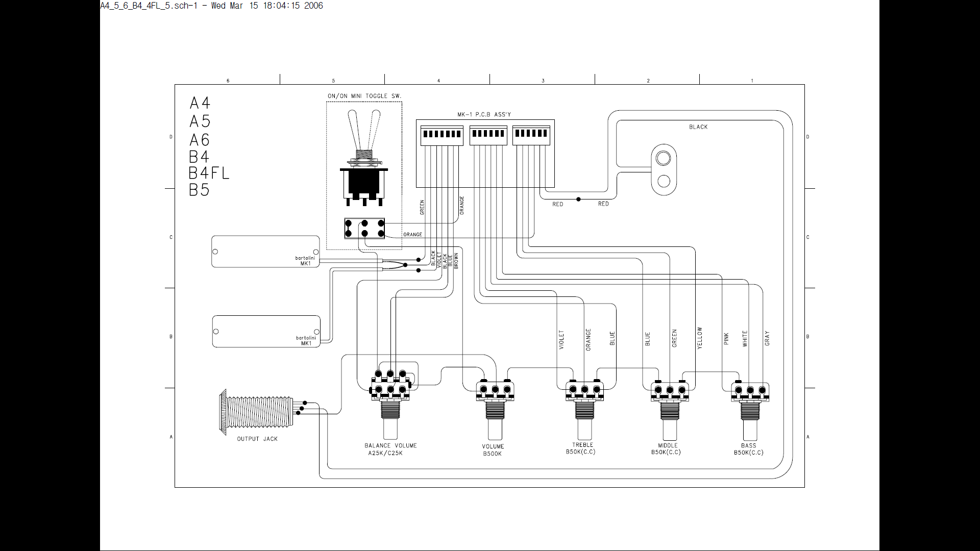
Task: Select B50K(C.C) under the TREBLE label
Action: [581, 452]
